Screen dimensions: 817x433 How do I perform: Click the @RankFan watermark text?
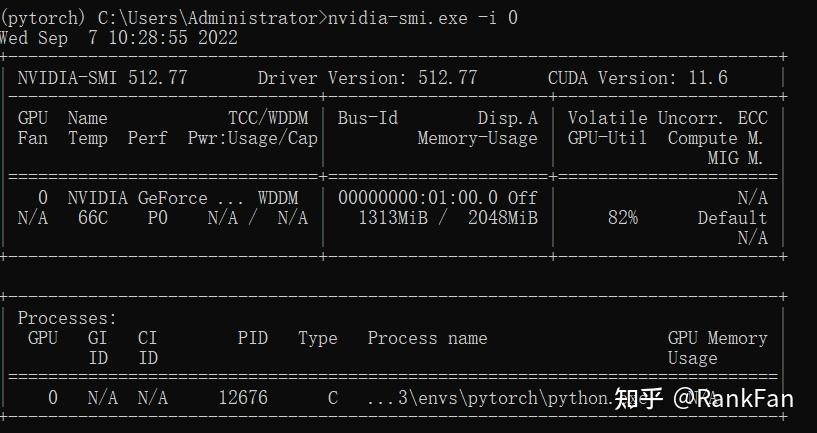click(x=734, y=400)
